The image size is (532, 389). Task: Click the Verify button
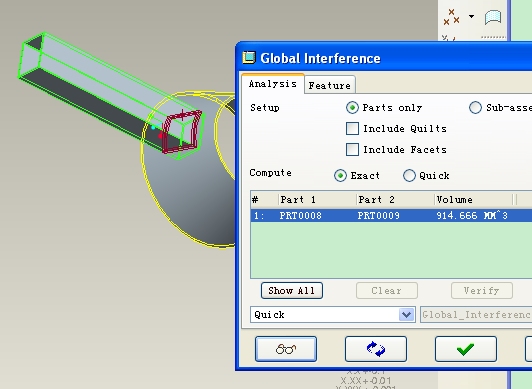[482, 291]
